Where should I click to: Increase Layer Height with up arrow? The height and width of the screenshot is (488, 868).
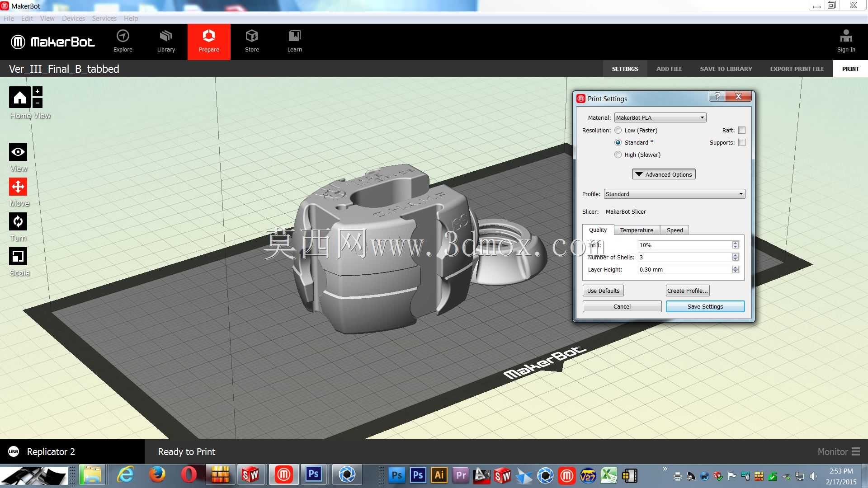736,267
